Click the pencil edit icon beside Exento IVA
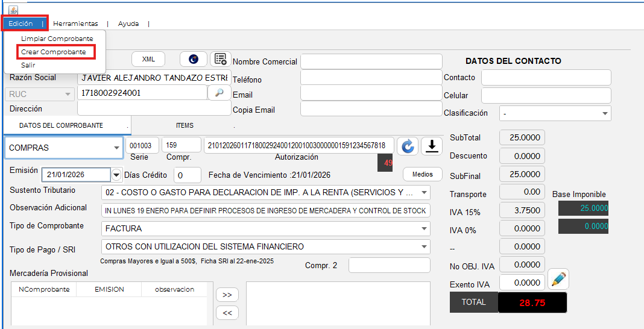This screenshot has width=644, height=329. 558,280
